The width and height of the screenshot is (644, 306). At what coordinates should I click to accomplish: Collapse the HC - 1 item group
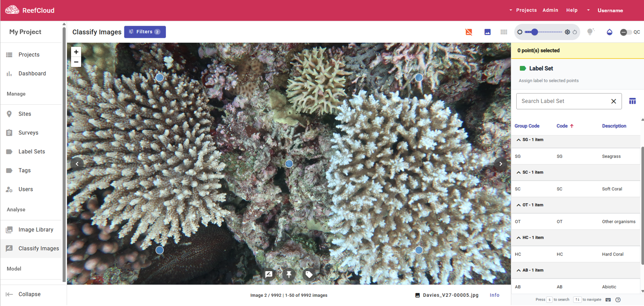pos(518,238)
